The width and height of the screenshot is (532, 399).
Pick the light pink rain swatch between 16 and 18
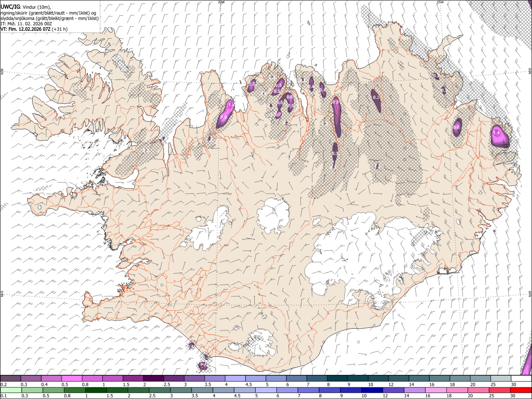pos(436,390)
